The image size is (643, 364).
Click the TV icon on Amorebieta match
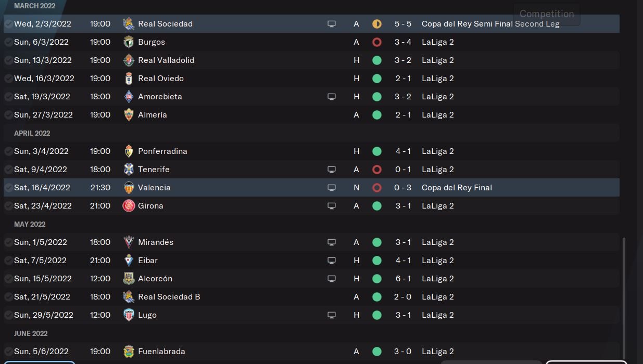[x=331, y=97]
